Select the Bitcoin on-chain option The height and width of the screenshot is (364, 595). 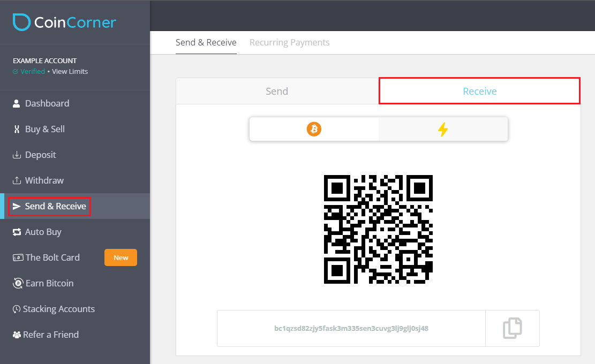(x=314, y=129)
